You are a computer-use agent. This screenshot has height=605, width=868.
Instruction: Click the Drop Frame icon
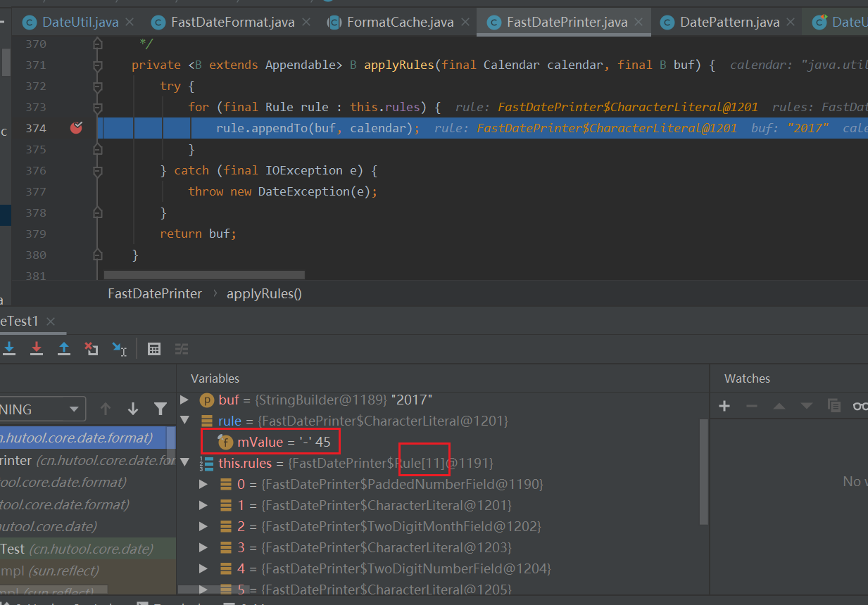point(91,348)
